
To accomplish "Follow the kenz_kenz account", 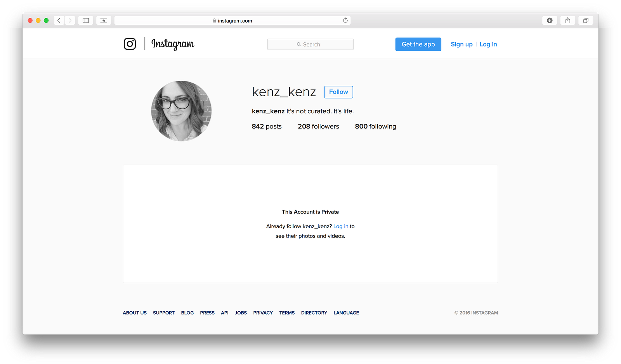I will [338, 92].
